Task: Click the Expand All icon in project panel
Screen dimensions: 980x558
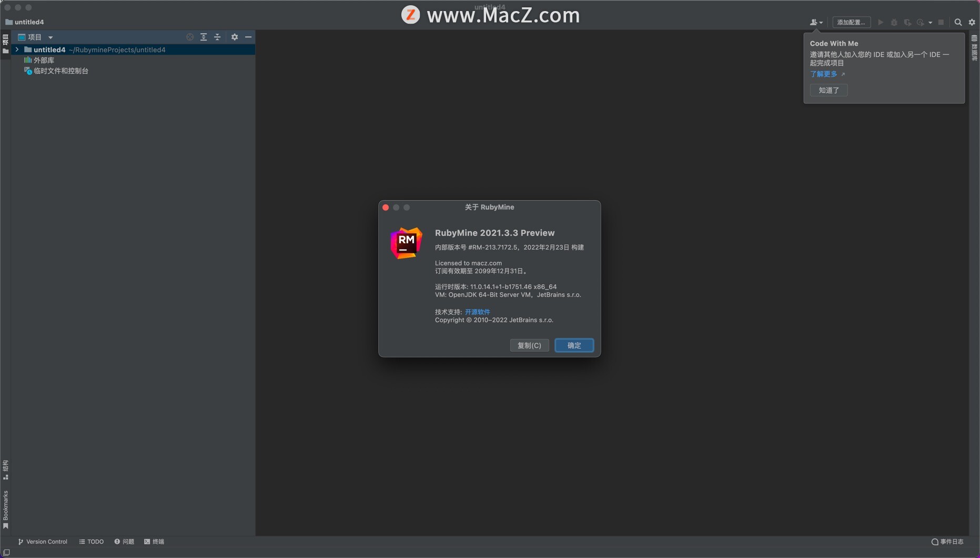Action: (x=204, y=37)
